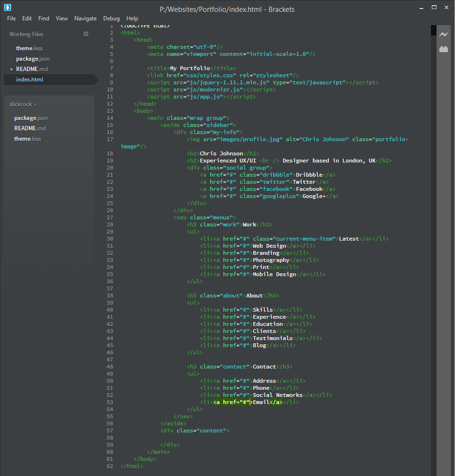The image size is (455, 476).
Task: Open the Edit menu
Action: tap(27, 18)
